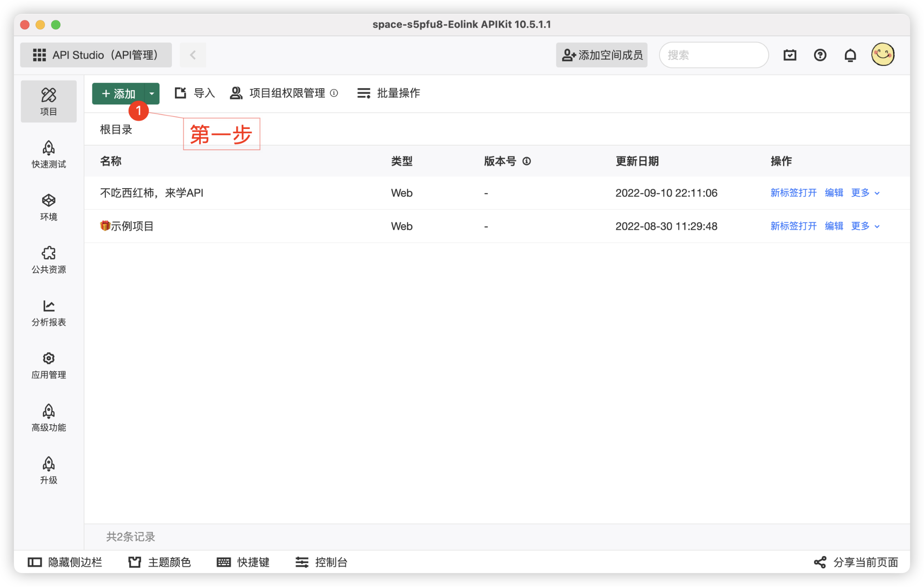The height and width of the screenshot is (587, 924).
Task: Expand the dropdown arrow next to 添加
Action: (x=152, y=94)
